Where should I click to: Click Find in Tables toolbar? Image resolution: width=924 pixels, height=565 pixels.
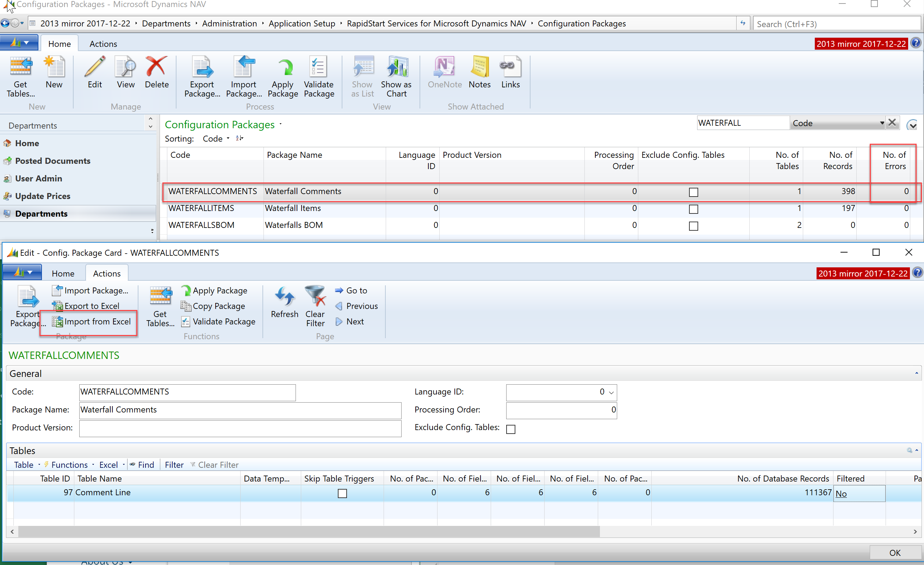(x=142, y=465)
